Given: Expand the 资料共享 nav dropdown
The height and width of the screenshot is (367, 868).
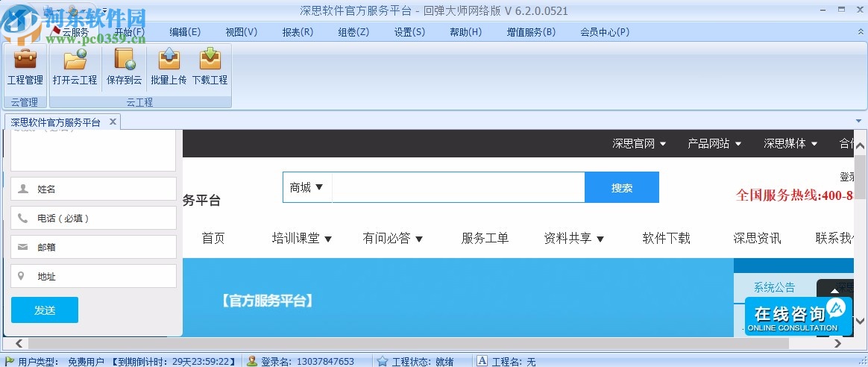Looking at the screenshot, I should (x=573, y=238).
